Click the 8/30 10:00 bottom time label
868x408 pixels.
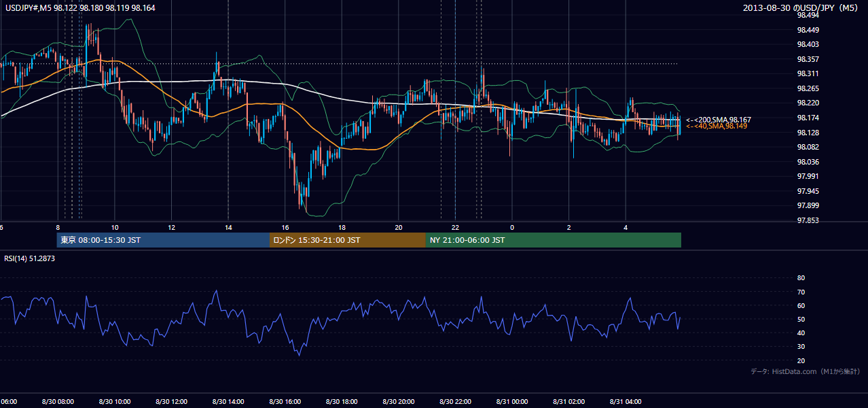115,402
